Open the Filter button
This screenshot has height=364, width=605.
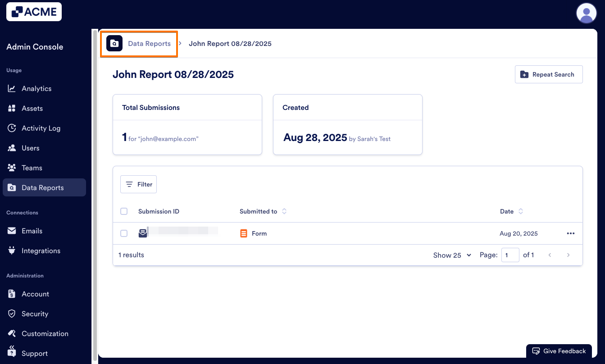(x=138, y=184)
